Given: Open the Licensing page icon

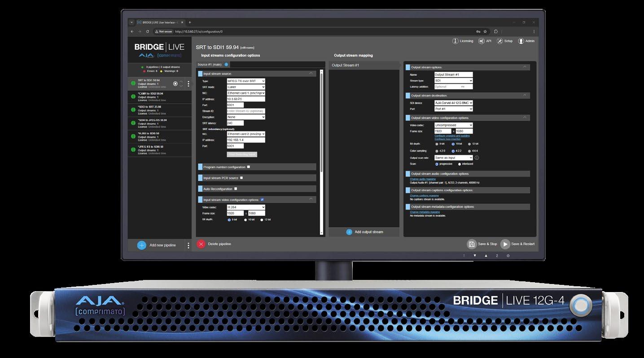Looking at the screenshot, I should click(x=456, y=41).
